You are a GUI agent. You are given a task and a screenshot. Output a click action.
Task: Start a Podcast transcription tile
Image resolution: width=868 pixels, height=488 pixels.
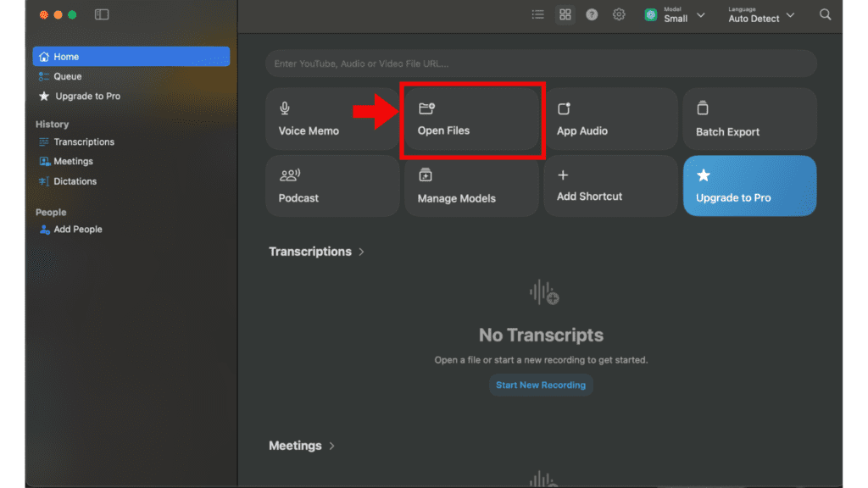click(331, 186)
